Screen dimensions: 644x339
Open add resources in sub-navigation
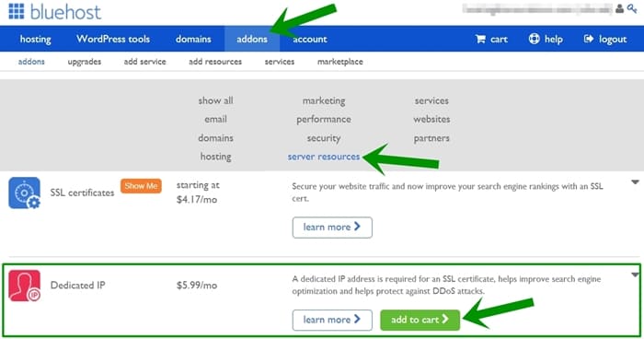pyautogui.click(x=215, y=62)
